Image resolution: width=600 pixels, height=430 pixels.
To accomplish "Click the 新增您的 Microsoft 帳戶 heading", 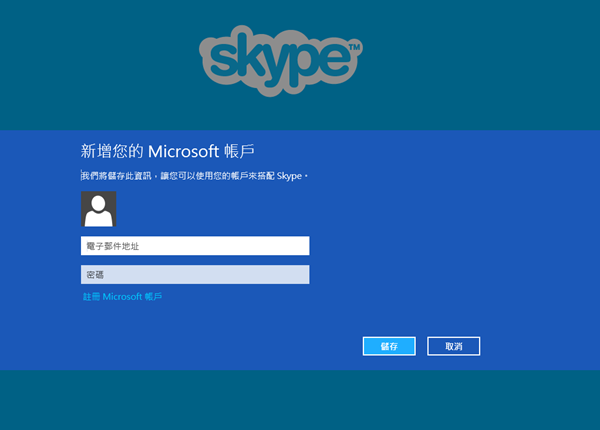I will pyautogui.click(x=167, y=151).
